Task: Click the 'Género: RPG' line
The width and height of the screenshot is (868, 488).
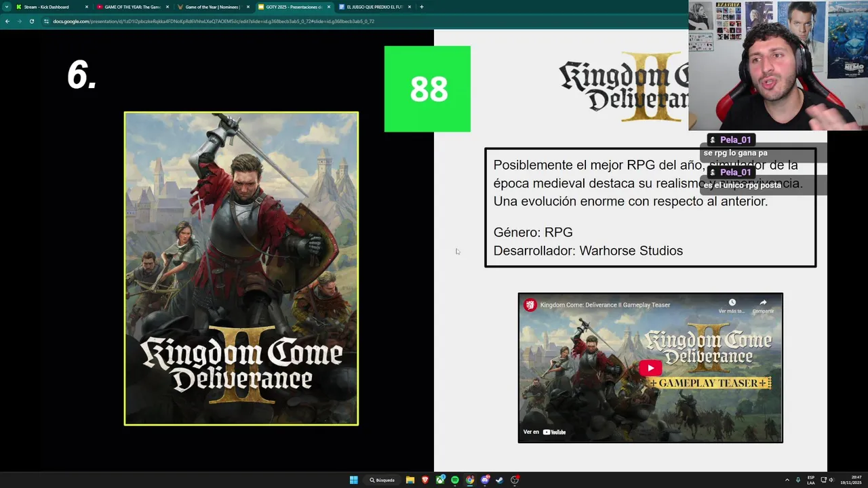Action: (533, 232)
